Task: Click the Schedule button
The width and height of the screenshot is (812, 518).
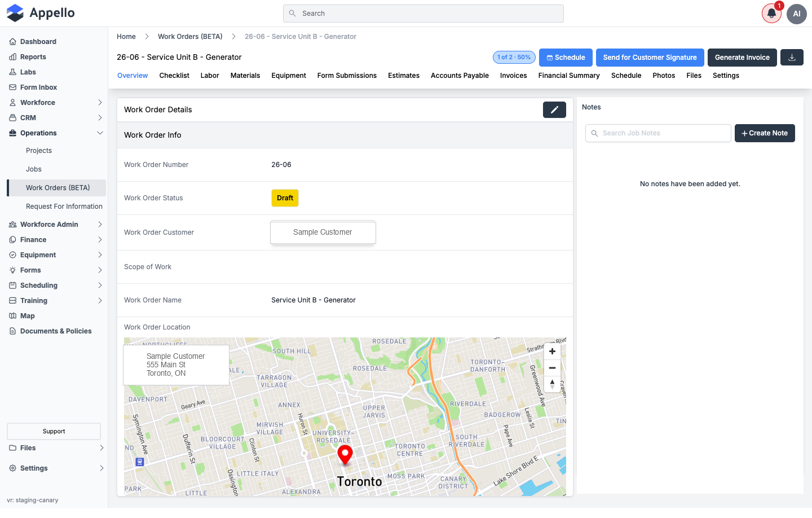Action: click(566, 58)
